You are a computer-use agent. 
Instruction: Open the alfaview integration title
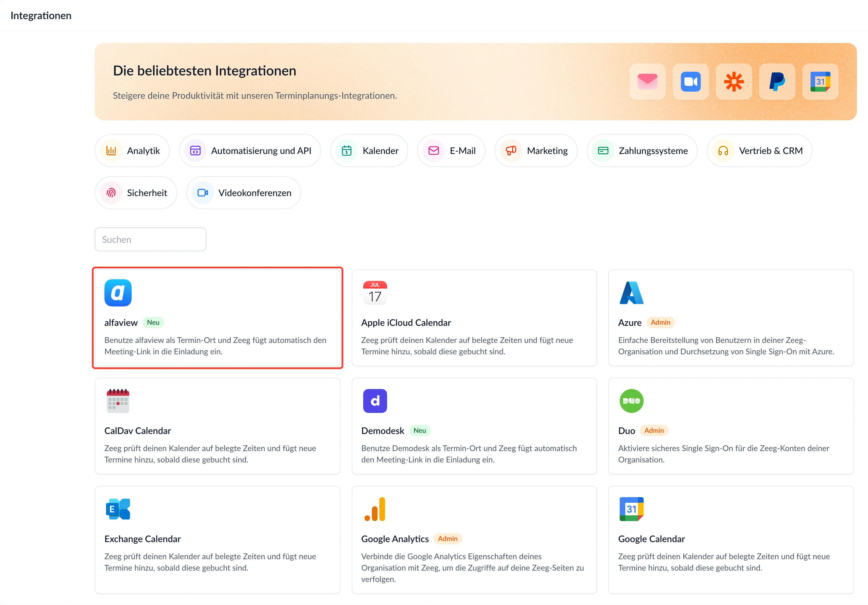click(121, 323)
